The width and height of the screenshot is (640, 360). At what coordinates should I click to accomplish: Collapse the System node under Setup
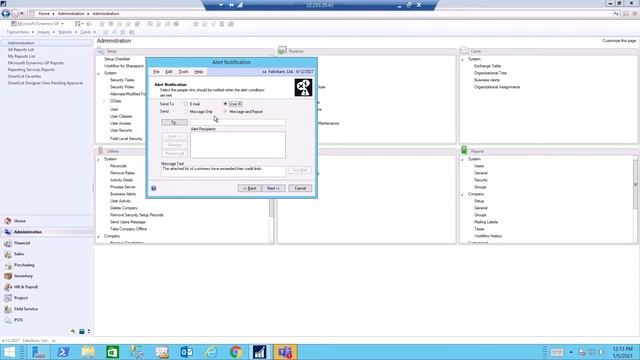(x=98, y=73)
